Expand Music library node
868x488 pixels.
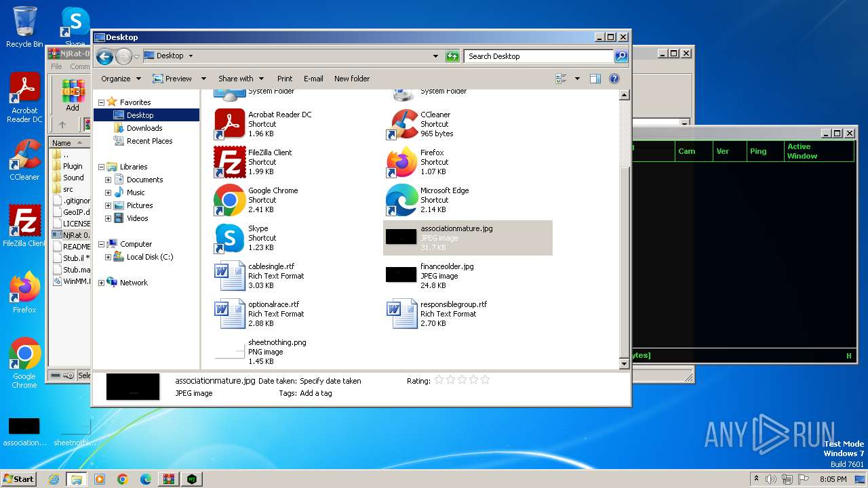[x=108, y=192]
